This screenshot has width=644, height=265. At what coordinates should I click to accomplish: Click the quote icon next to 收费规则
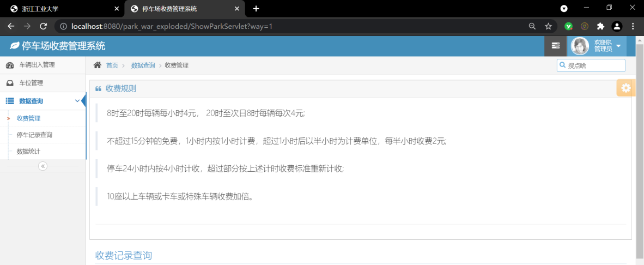click(x=98, y=89)
